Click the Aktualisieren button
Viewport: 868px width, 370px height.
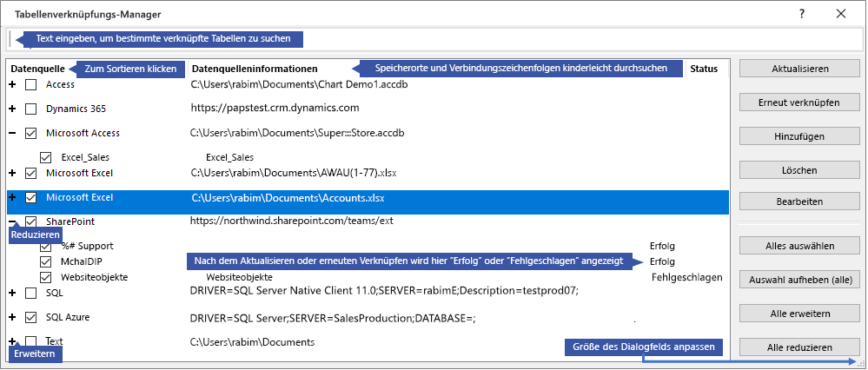(x=800, y=69)
